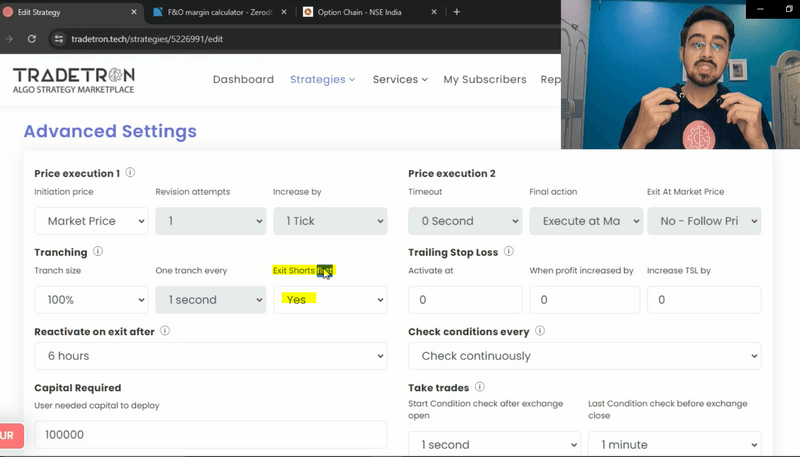
Task: Click info icon next to Trailing Stop Loss
Action: pos(509,252)
